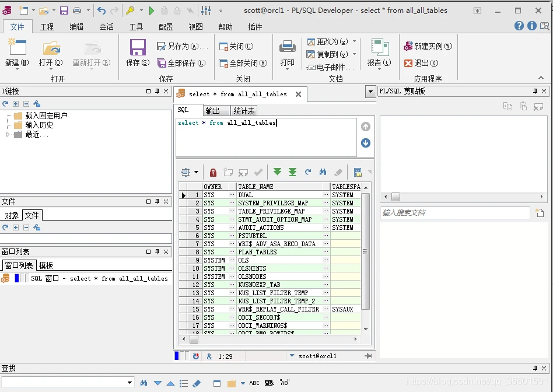Open find binoculars in result grid toolbar
Screen dimensions: 553x392
[323, 172]
